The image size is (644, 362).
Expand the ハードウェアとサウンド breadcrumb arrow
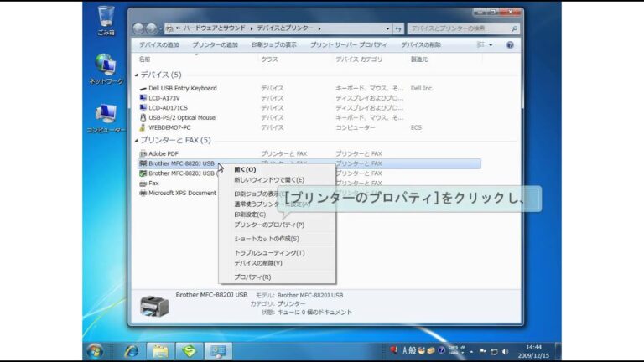point(252,28)
